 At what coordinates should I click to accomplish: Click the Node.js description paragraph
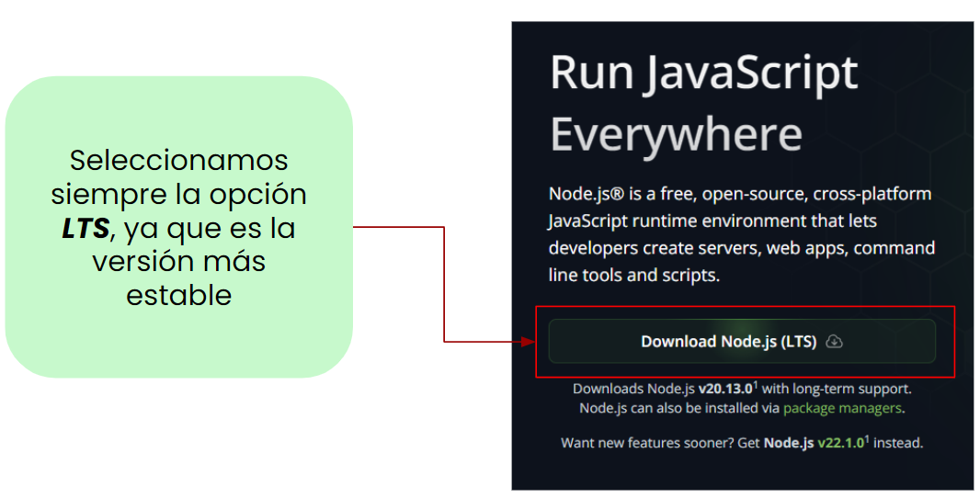tap(742, 234)
